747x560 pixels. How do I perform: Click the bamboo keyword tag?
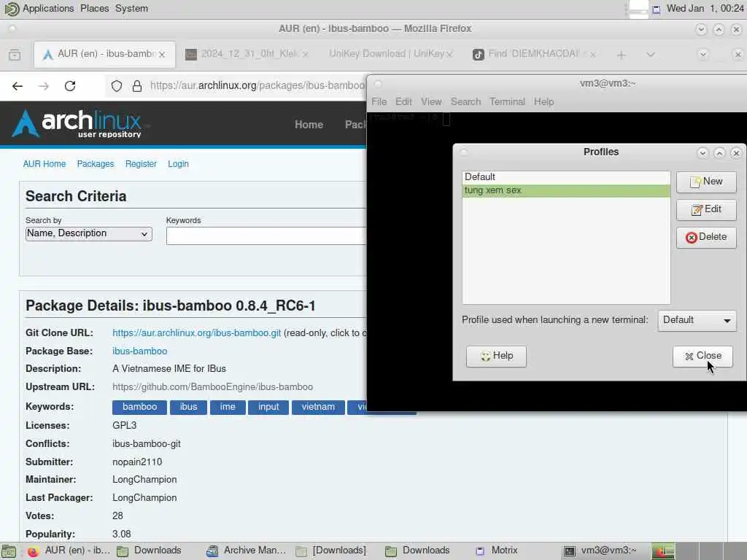click(139, 407)
